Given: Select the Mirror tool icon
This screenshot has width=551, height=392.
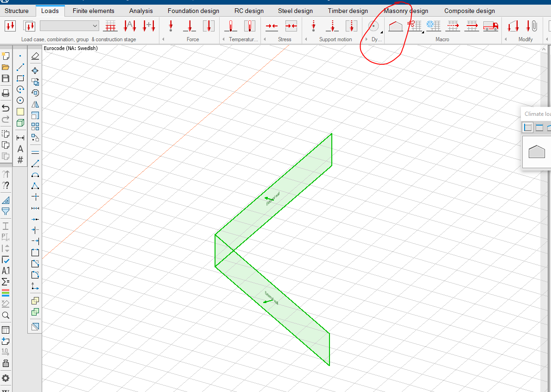Looking at the screenshot, I should 35,104.
